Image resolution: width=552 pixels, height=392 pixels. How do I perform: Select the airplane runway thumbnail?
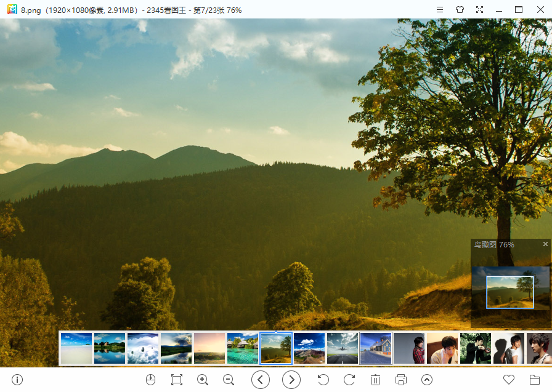[343, 348]
